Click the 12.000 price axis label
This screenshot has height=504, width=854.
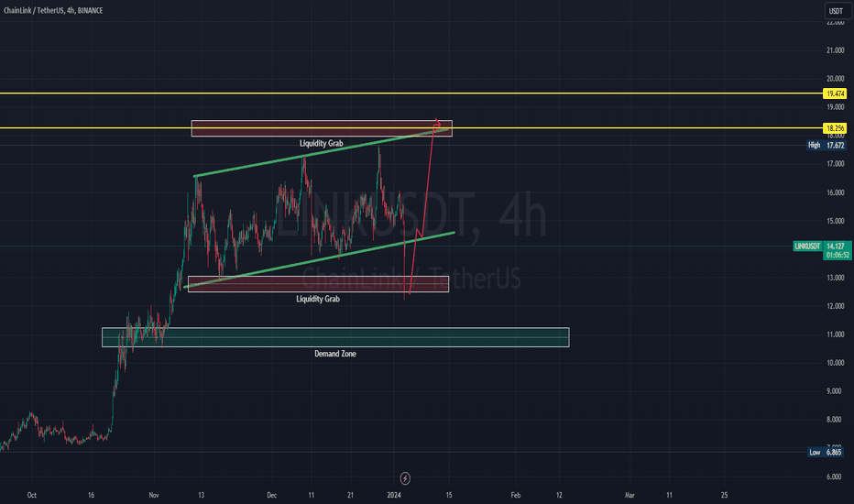(836, 306)
